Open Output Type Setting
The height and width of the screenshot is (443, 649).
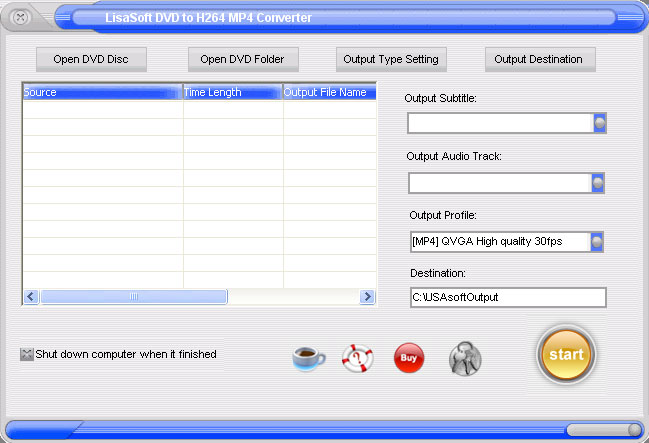click(391, 59)
